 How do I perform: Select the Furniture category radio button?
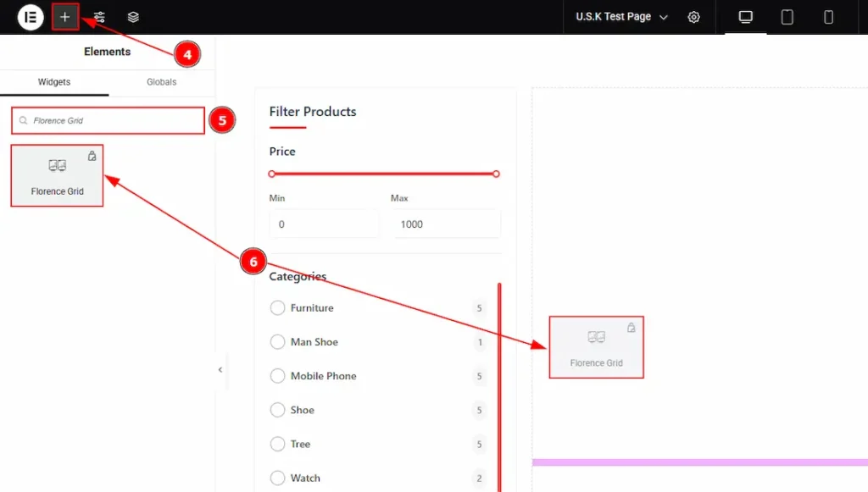coord(277,308)
